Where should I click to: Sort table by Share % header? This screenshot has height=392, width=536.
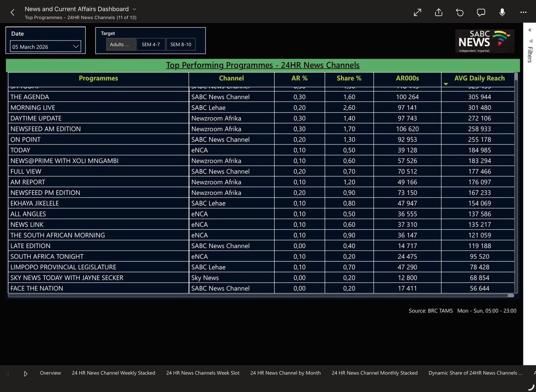tap(349, 78)
